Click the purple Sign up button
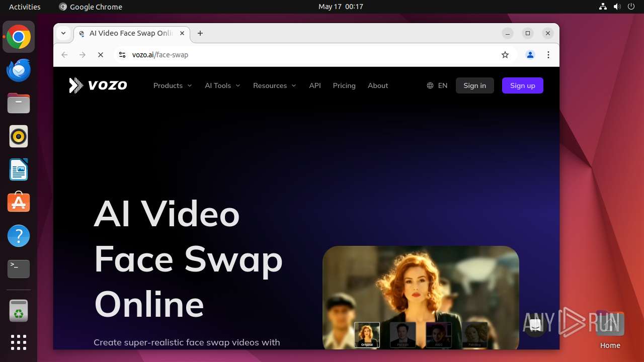This screenshot has height=362, width=644. [523, 85]
